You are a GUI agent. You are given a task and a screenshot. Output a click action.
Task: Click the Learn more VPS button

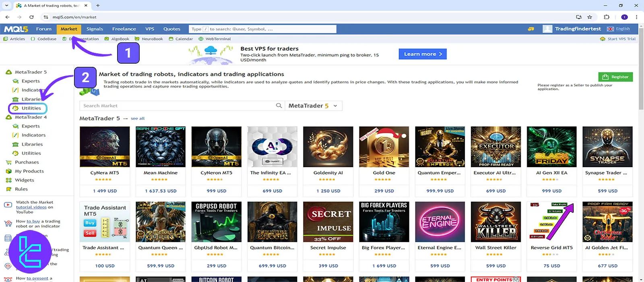coord(422,54)
